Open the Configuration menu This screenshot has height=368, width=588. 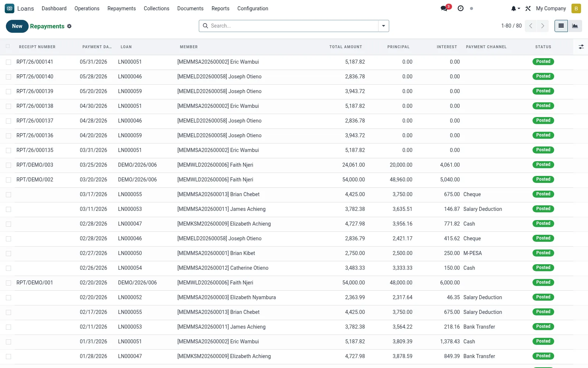pos(253,8)
